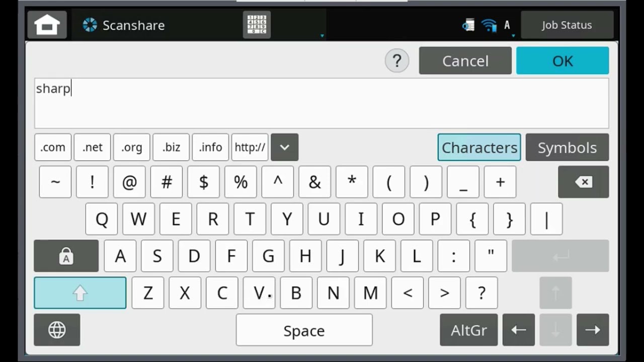Insert the .com shortcut key
The image size is (644, 362).
coord(53,147)
